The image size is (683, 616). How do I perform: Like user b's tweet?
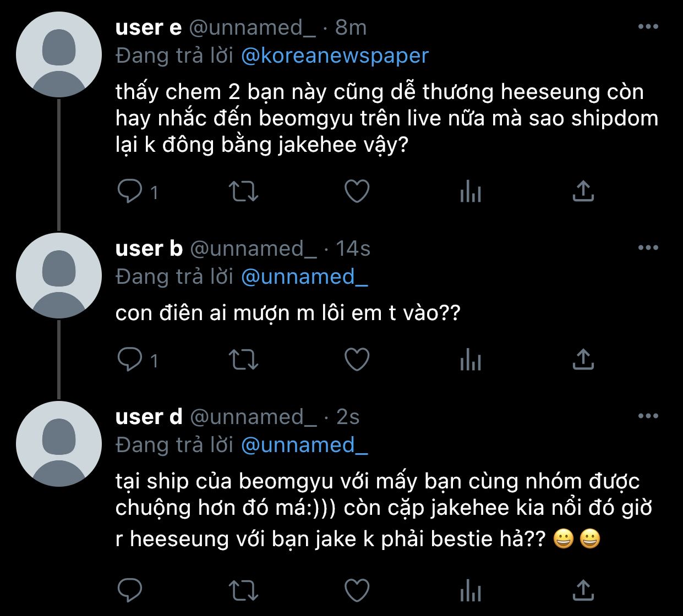click(357, 360)
